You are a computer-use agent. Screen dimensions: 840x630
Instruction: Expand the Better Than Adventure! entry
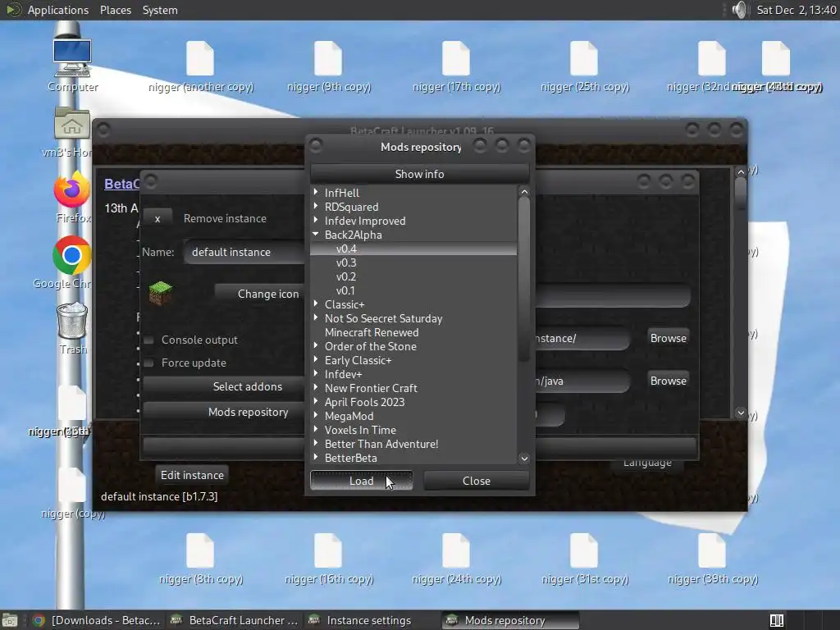coord(316,443)
